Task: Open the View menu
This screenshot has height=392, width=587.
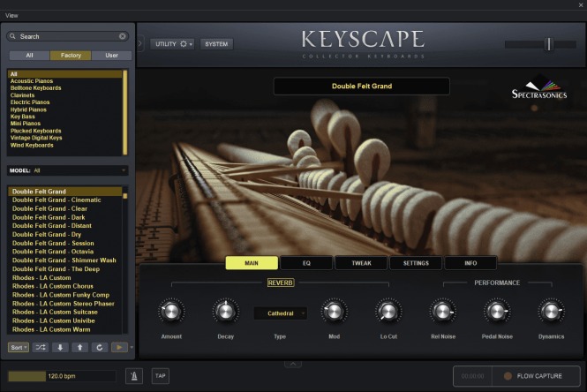Action: tap(11, 15)
